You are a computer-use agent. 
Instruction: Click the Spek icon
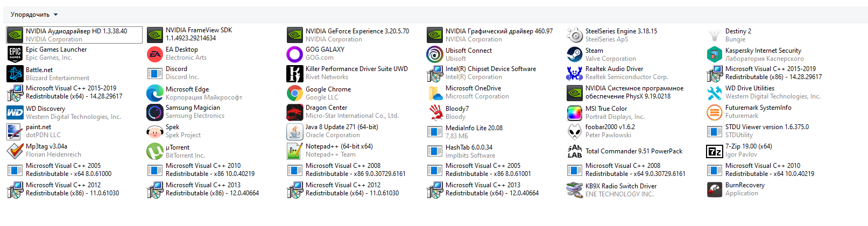pos(155,131)
